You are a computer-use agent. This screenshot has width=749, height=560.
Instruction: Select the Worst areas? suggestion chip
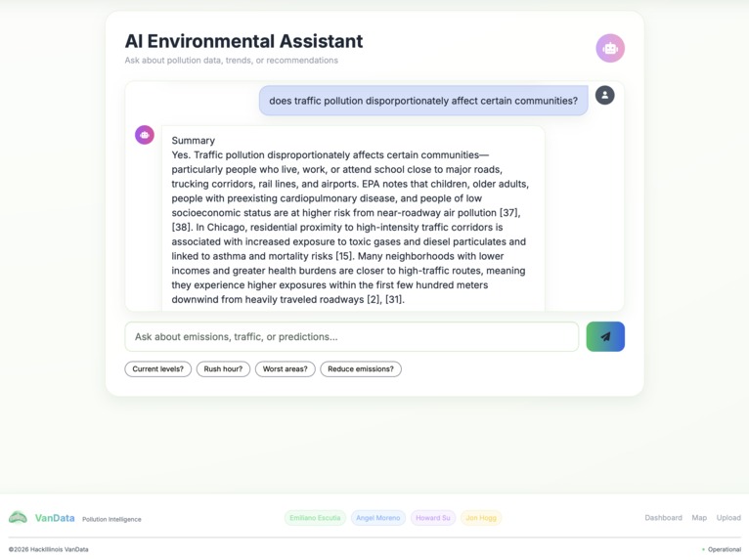pyautogui.click(x=286, y=369)
